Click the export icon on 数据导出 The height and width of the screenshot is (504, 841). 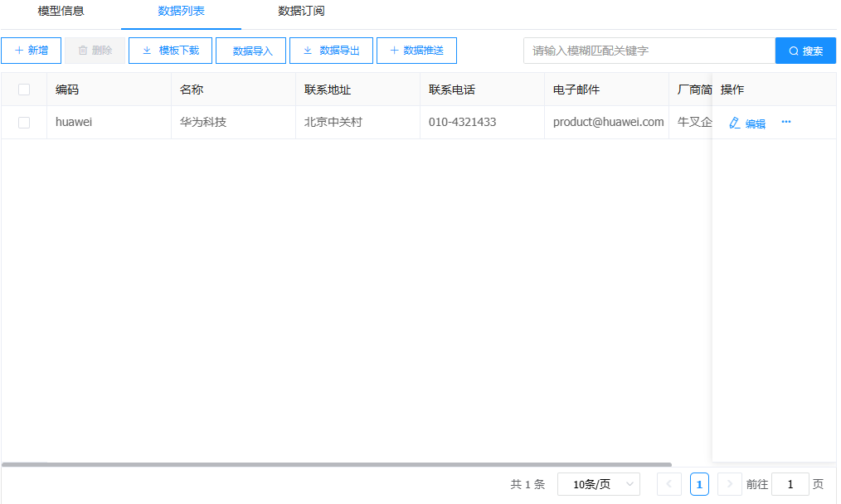click(x=308, y=51)
